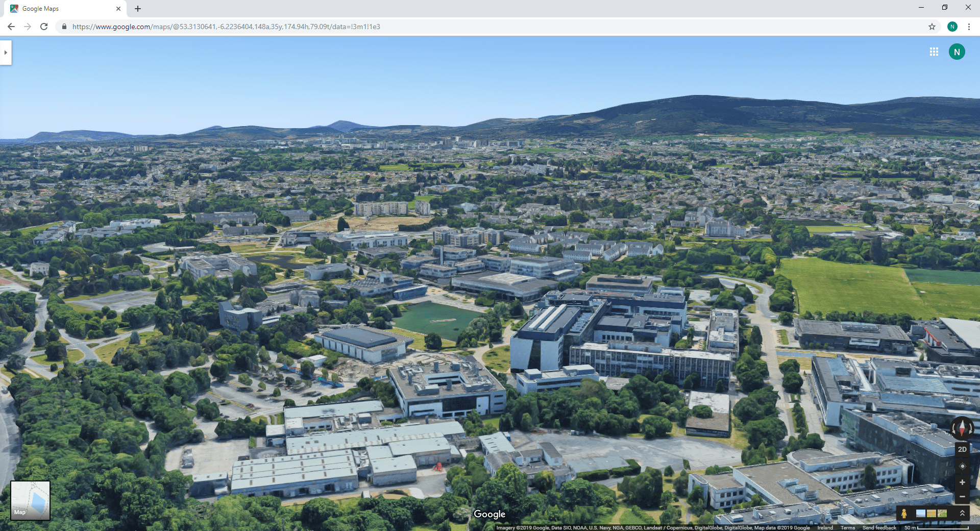Select the Street View pegman

click(x=904, y=513)
